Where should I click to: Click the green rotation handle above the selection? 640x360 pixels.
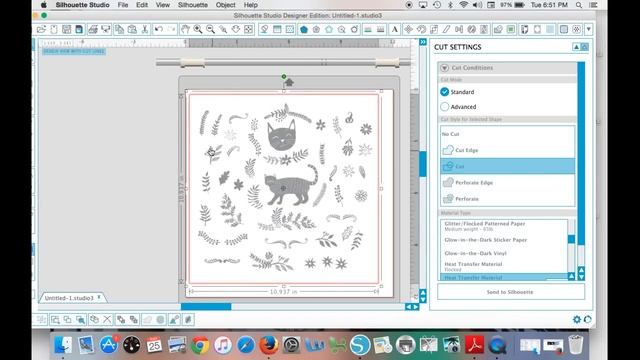coord(284,76)
